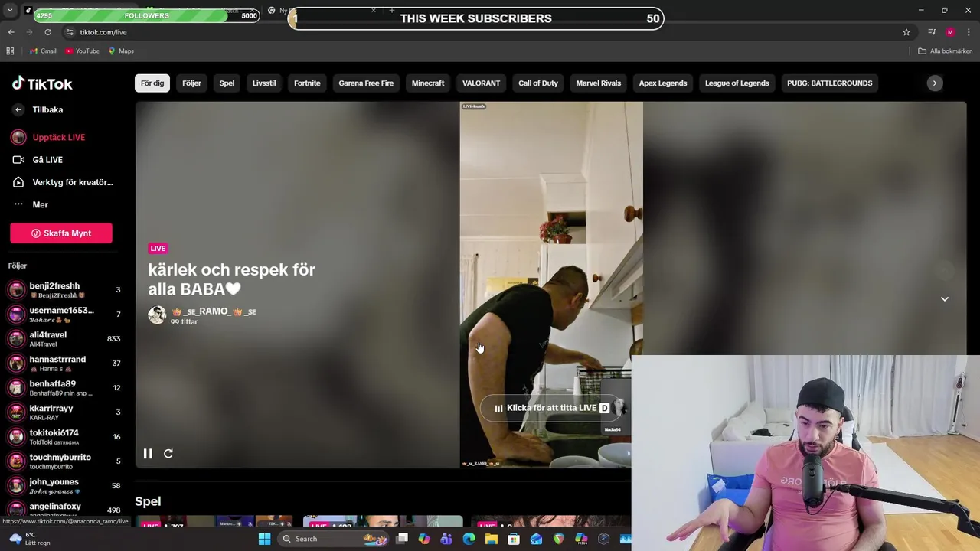980x551 pixels.
Task: Choose the PUBG: BATTLEGROUNDS category
Action: tap(829, 83)
